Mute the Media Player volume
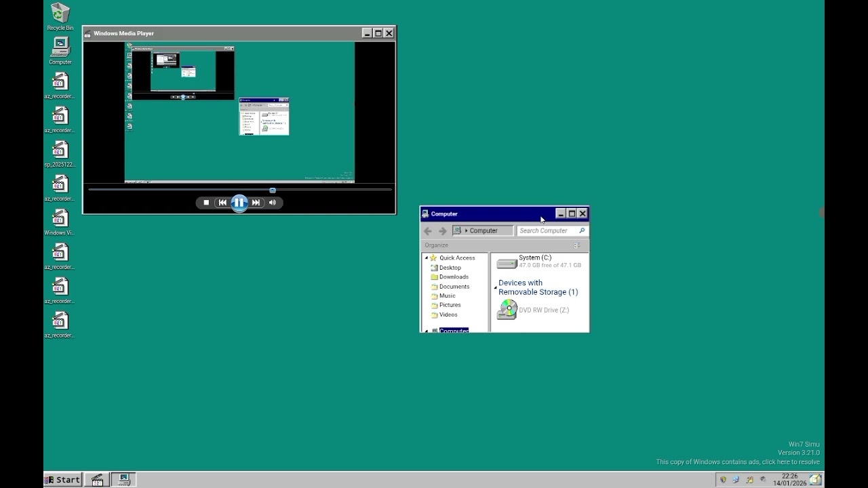 click(273, 203)
